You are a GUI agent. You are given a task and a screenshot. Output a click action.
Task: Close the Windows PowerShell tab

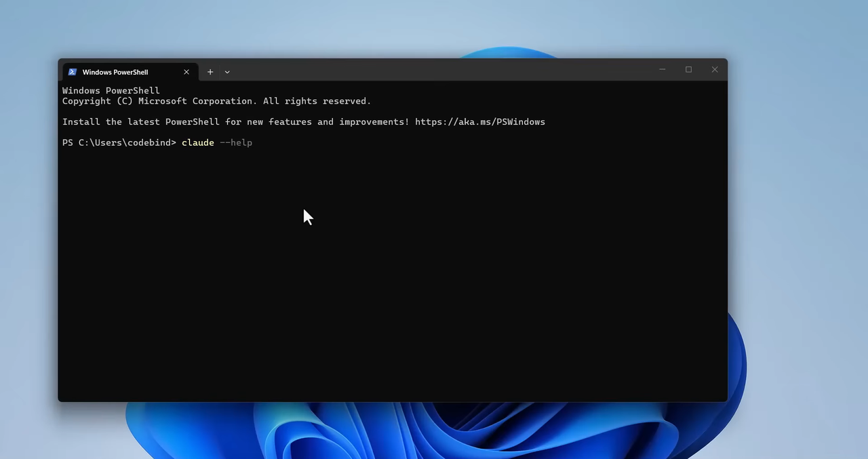tap(186, 72)
